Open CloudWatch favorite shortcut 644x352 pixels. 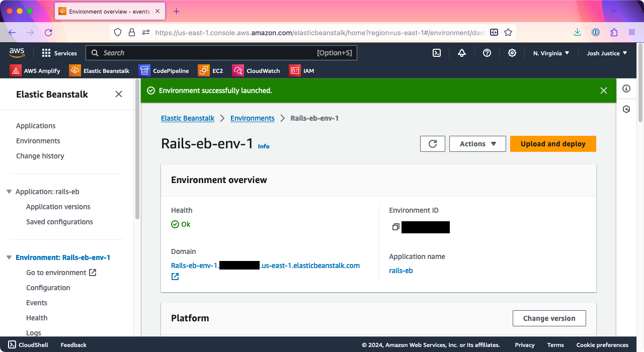tap(256, 70)
